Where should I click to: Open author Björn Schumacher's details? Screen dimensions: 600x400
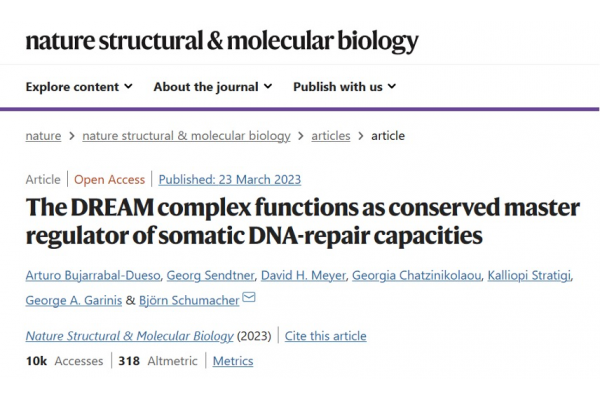coord(189,298)
